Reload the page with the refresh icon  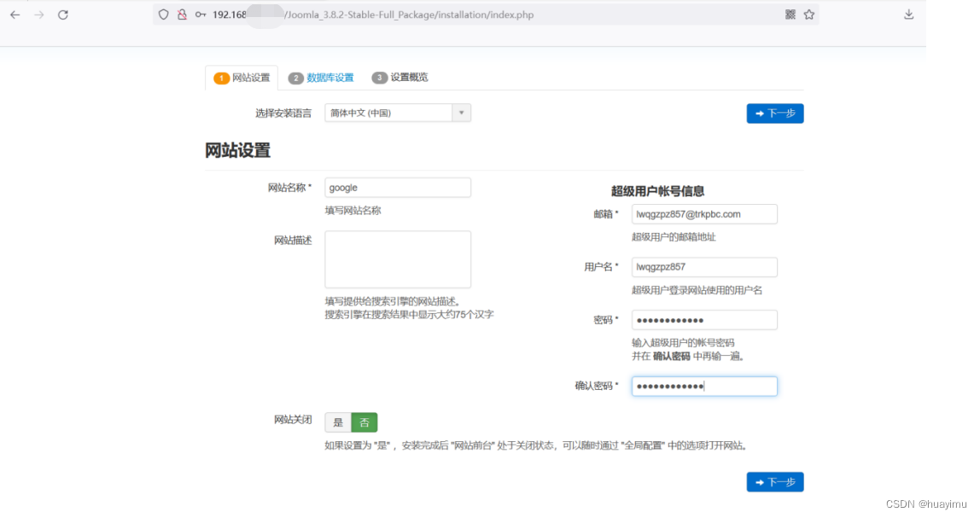(61, 15)
